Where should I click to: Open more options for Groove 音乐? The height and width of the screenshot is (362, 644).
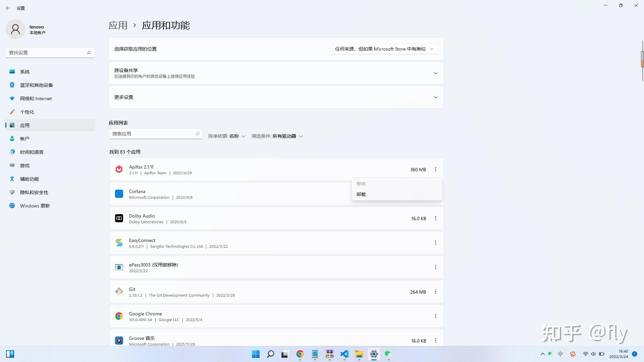tap(436, 341)
